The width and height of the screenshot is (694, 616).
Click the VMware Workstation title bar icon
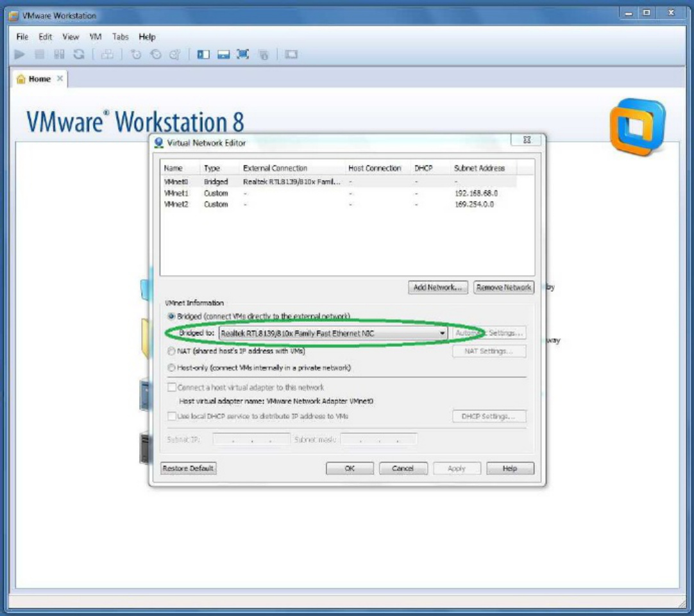[x=13, y=16]
